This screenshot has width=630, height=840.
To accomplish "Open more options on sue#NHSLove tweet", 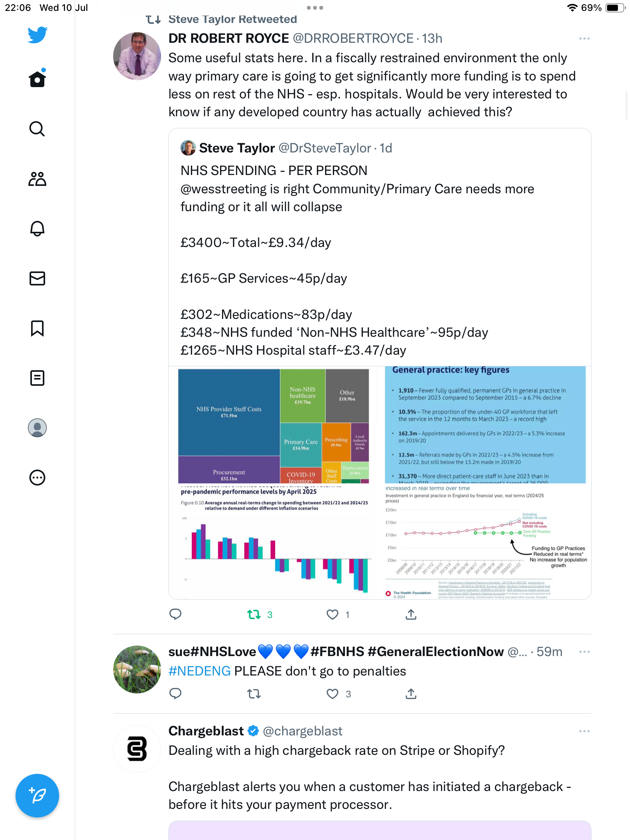I will [x=584, y=652].
